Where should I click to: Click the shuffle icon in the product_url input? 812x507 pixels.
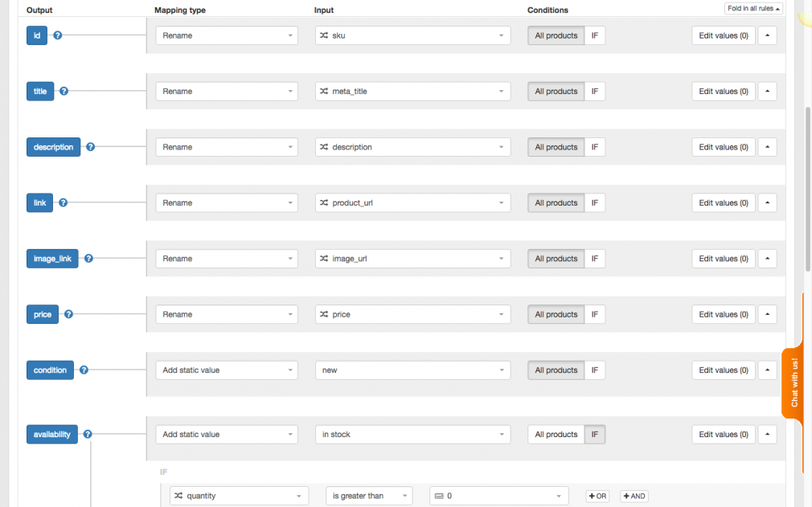(325, 202)
